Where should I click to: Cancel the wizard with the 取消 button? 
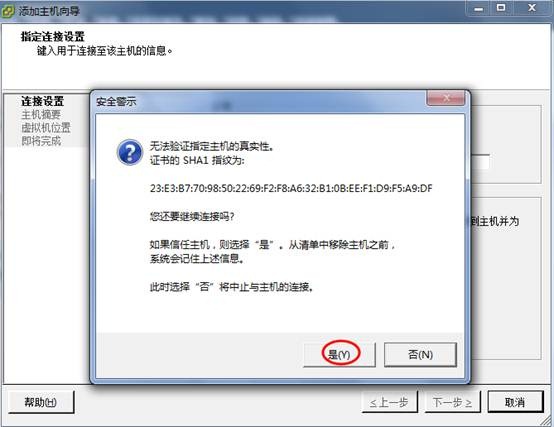pos(515,402)
